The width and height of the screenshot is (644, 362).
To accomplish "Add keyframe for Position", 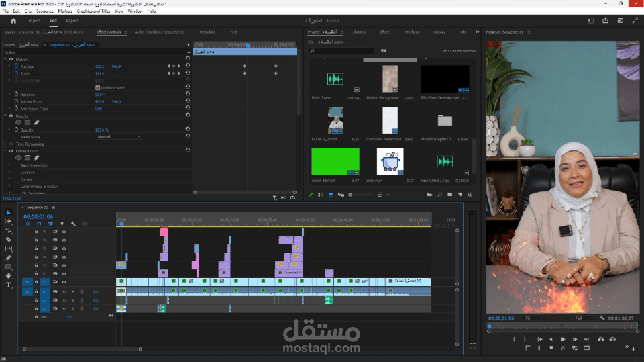I will pos(173,66).
